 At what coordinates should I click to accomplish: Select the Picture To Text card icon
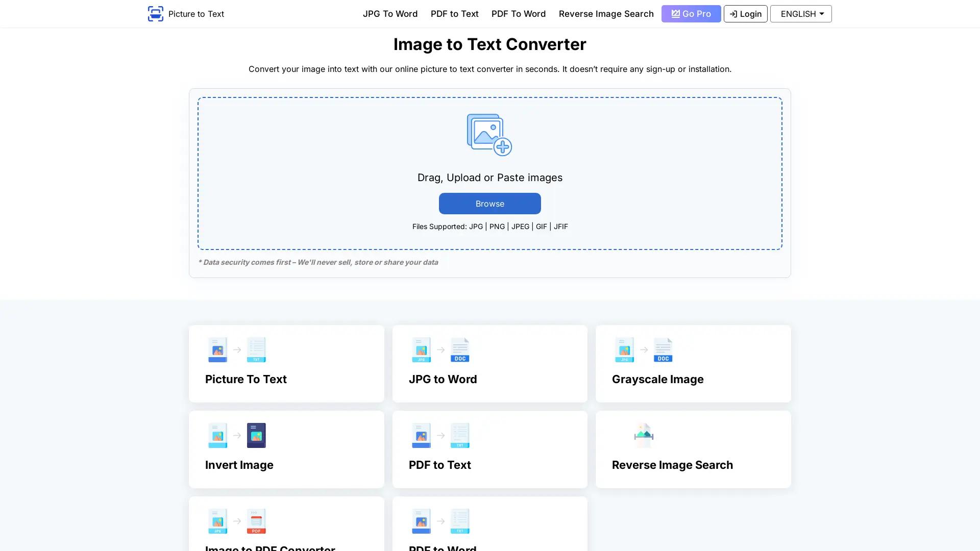[236, 350]
